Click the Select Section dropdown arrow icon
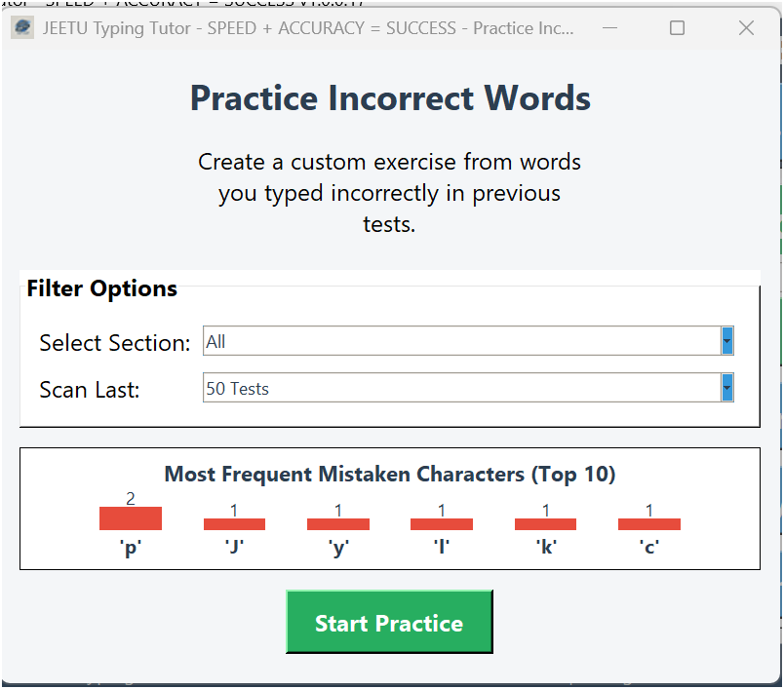The height and width of the screenshot is (689, 784). pos(725,341)
